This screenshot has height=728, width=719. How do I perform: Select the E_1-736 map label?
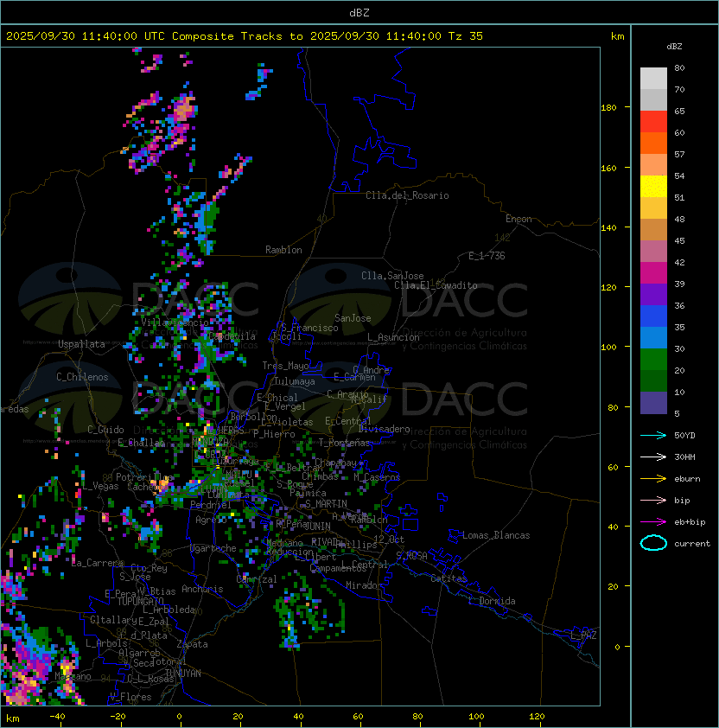coord(487,256)
